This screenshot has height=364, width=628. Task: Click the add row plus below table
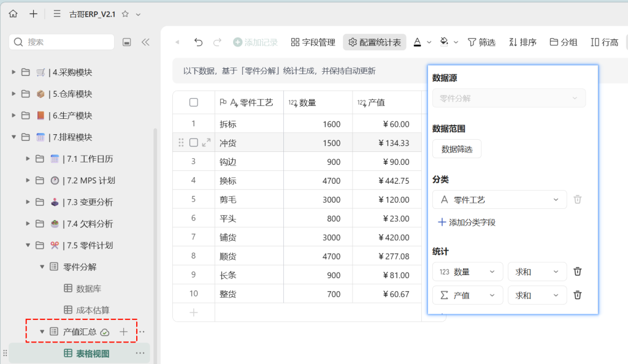[x=193, y=313]
